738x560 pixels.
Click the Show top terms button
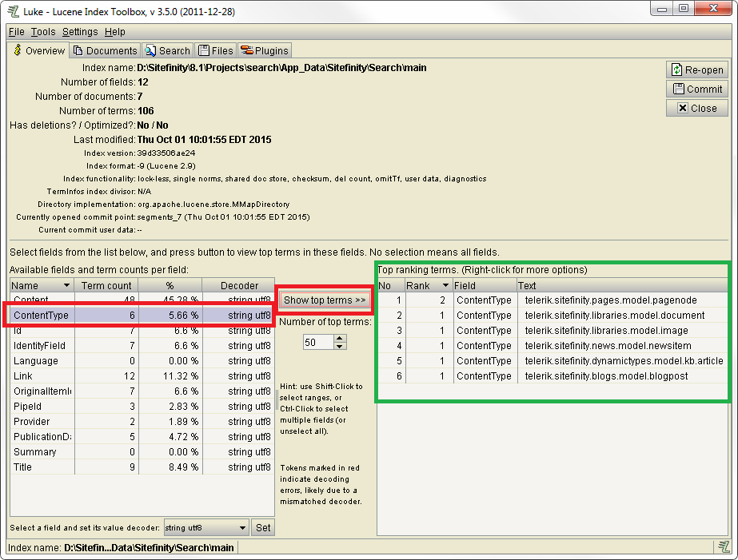pos(325,300)
